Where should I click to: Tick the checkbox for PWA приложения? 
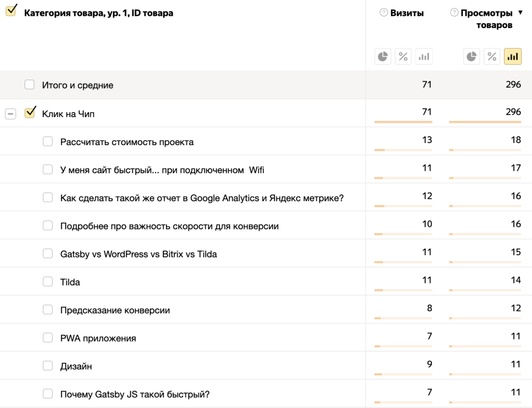click(47, 338)
